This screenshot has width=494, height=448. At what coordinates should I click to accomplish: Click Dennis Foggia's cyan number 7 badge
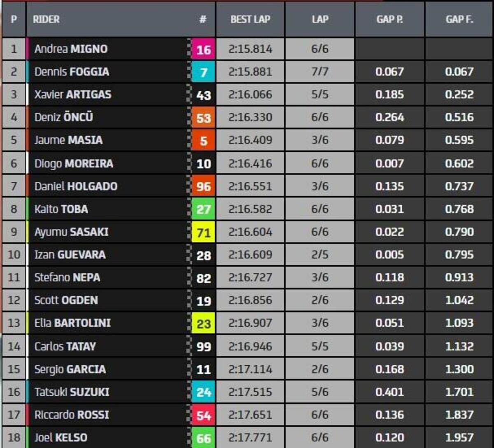pyautogui.click(x=203, y=72)
